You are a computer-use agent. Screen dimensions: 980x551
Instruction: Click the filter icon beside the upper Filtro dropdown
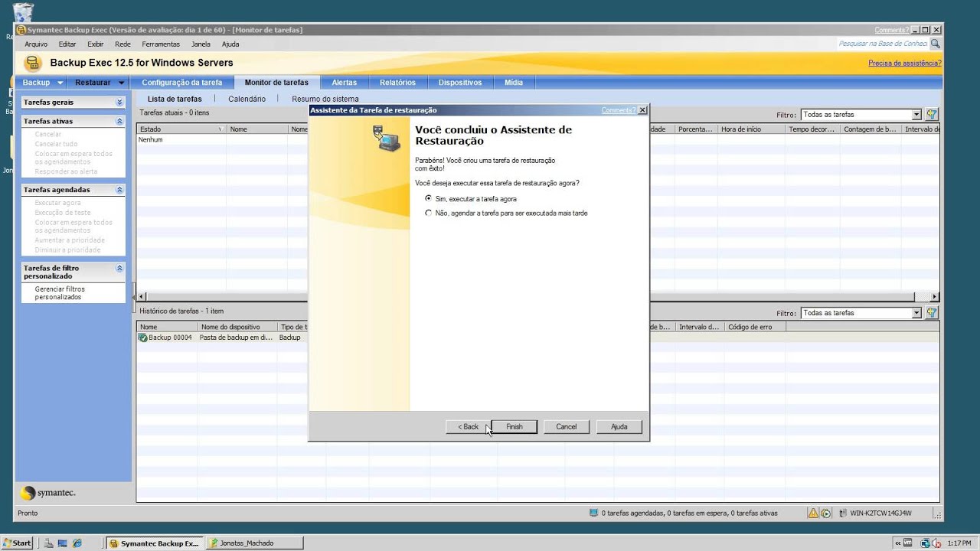click(x=932, y=115)
